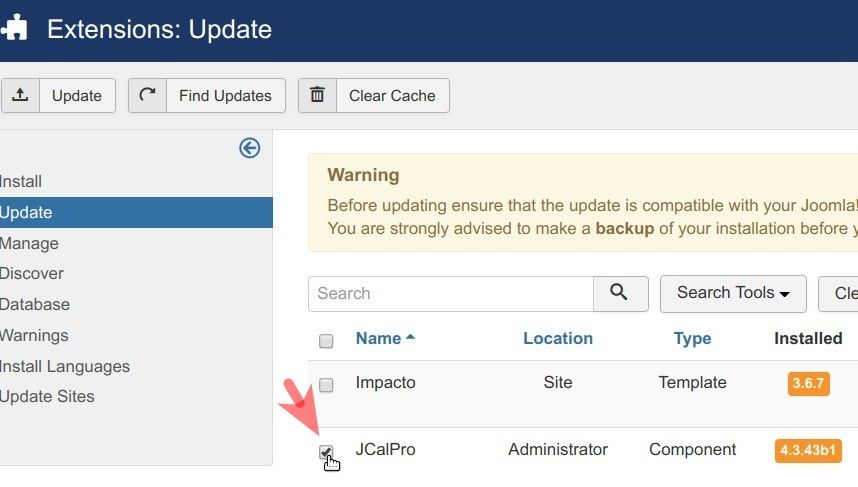Check the Impacto row checkbox
The height and width of the screenshot is (487, 858).
click(326, 385)
